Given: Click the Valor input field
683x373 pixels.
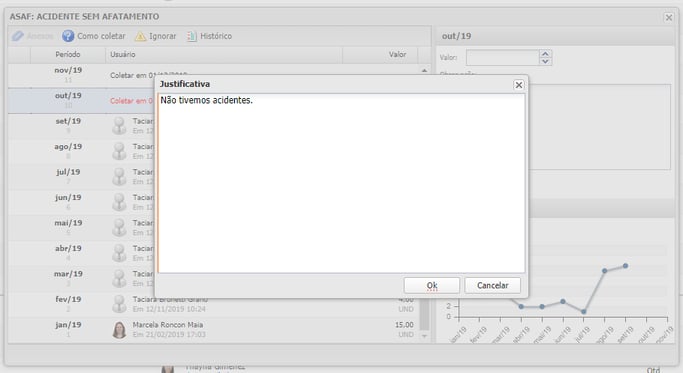Looking at the screenshot, I should point(502,58).
